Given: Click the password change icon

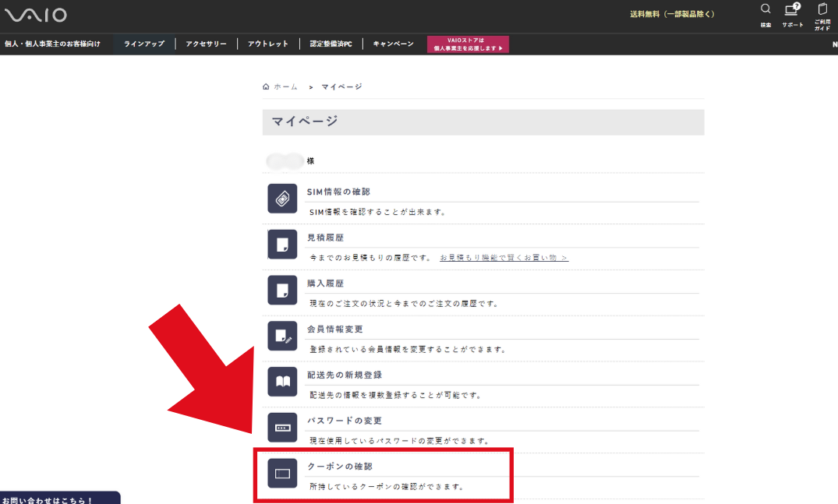Looking at the screenshot, I should [282, 427].
